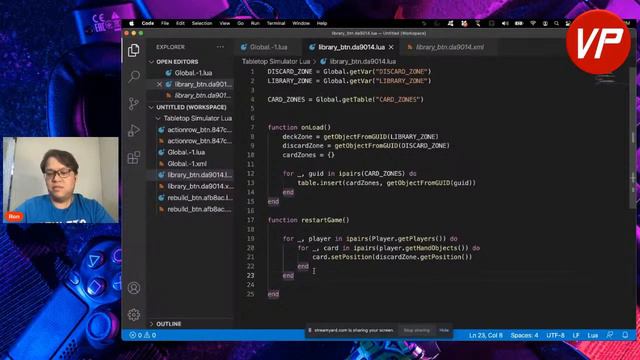Click line number 17 in the gutter
Viewport: 640px width, 360px height.
(x=250, y=220)
